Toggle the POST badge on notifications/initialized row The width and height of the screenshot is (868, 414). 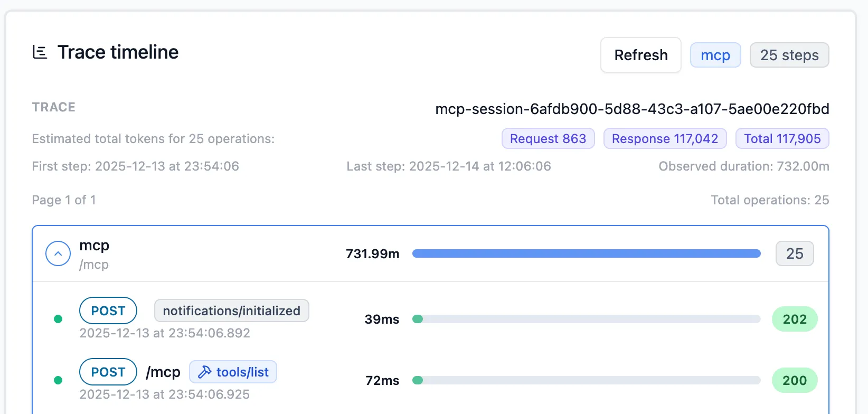pyautogui.click(x=108, y=310)
